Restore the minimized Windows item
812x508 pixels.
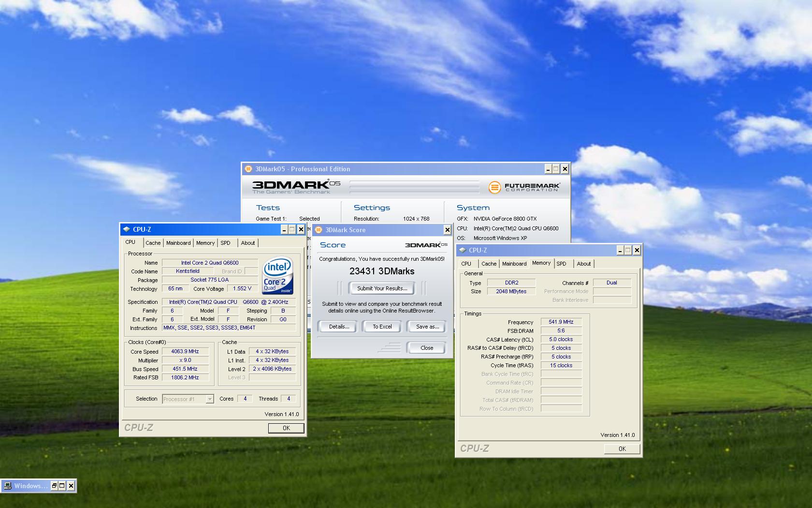point(54,486)
